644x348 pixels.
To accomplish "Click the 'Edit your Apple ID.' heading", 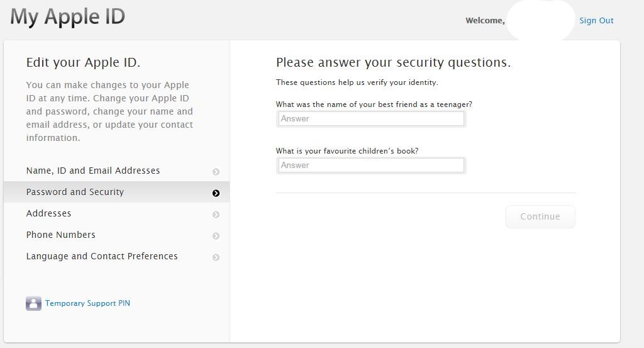I will (84, 62).
